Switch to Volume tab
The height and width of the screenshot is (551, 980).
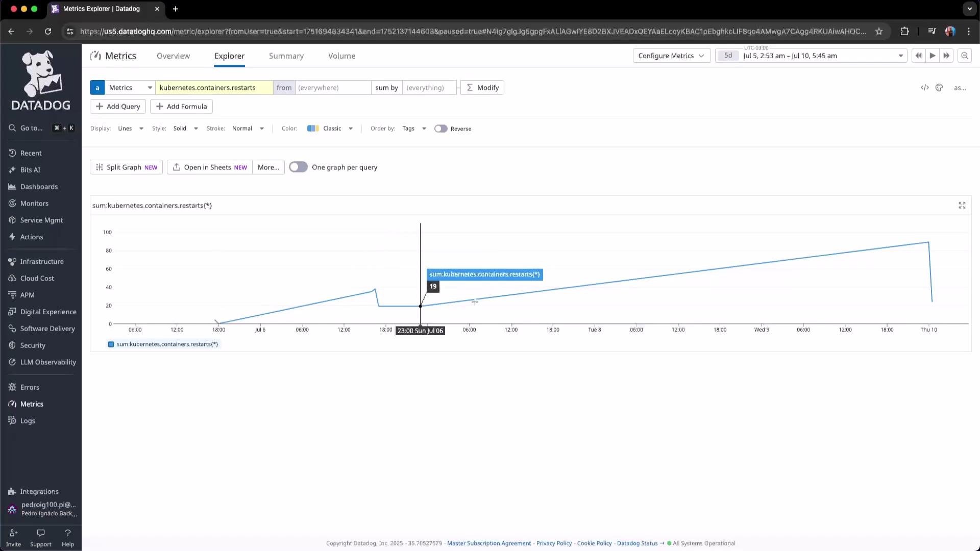tap(342, 56)
